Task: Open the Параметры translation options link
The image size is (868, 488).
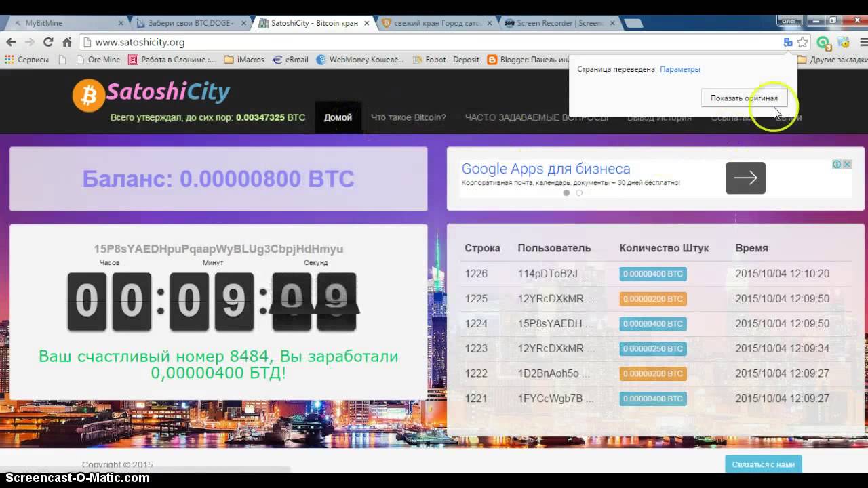Action: point(679,69)
